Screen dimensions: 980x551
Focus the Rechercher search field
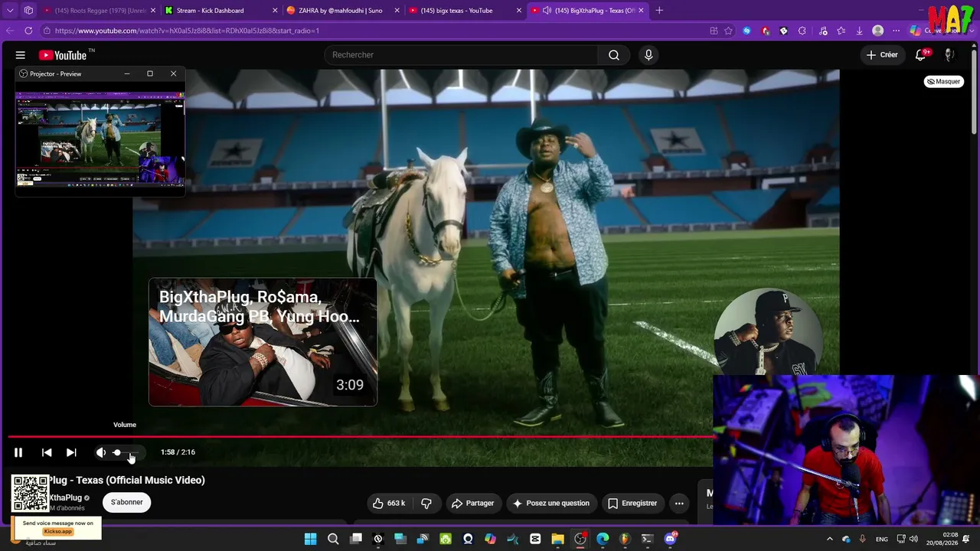coord(461,55)
